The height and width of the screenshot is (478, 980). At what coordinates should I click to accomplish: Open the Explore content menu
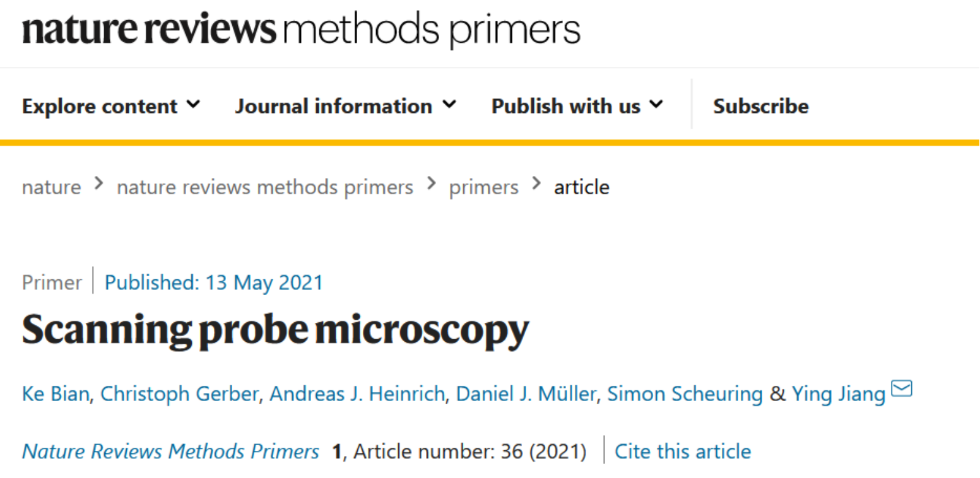pos(111,106)
